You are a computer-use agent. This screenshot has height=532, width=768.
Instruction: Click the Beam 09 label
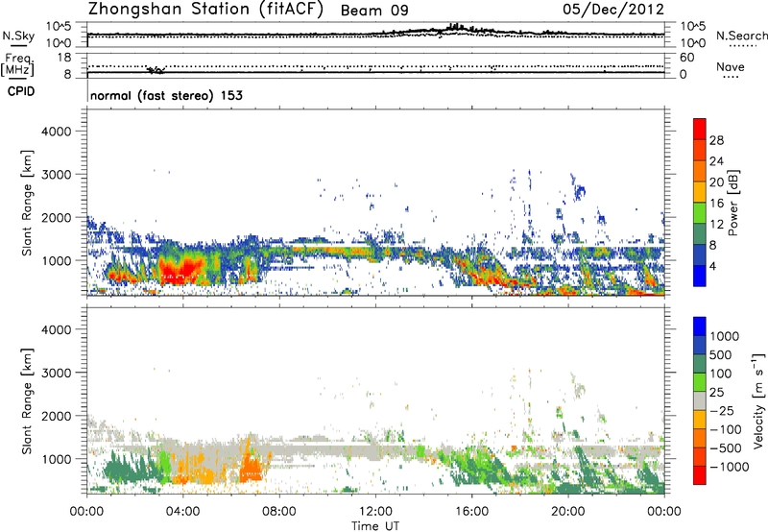tap(374, 11)
